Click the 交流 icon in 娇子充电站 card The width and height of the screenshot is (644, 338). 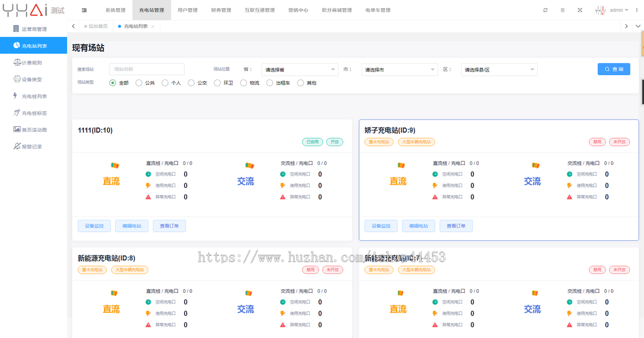tap(536, 166)
